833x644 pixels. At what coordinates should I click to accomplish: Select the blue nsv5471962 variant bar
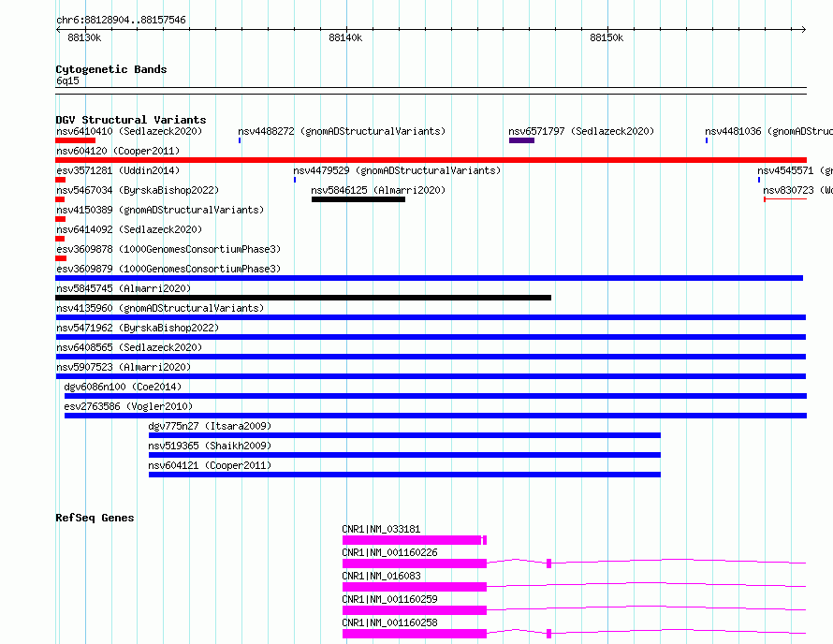point(431,337)
